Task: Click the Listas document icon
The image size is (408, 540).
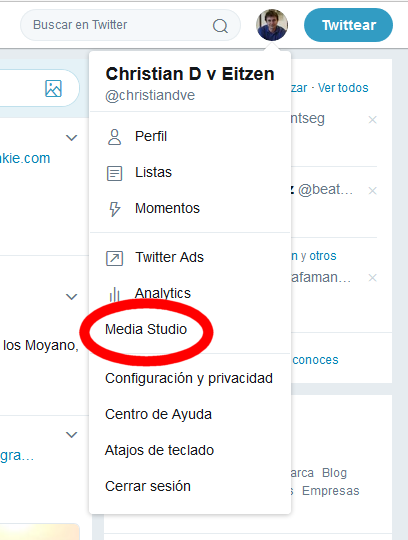Action: click(114, 173)
